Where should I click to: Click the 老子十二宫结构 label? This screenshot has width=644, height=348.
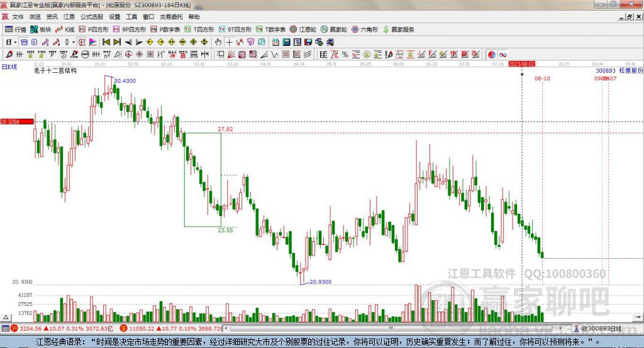pyautogui.click(x=55, y=70)
